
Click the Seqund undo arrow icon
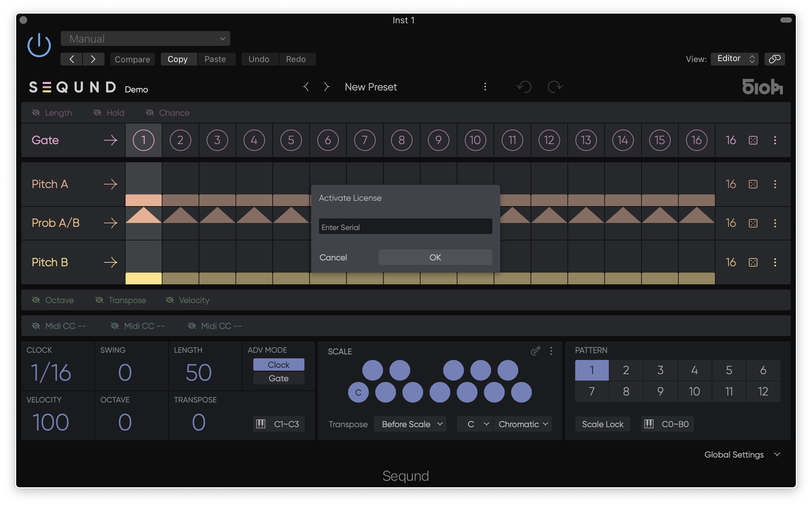pyautogui.click(x=524, y=87)
